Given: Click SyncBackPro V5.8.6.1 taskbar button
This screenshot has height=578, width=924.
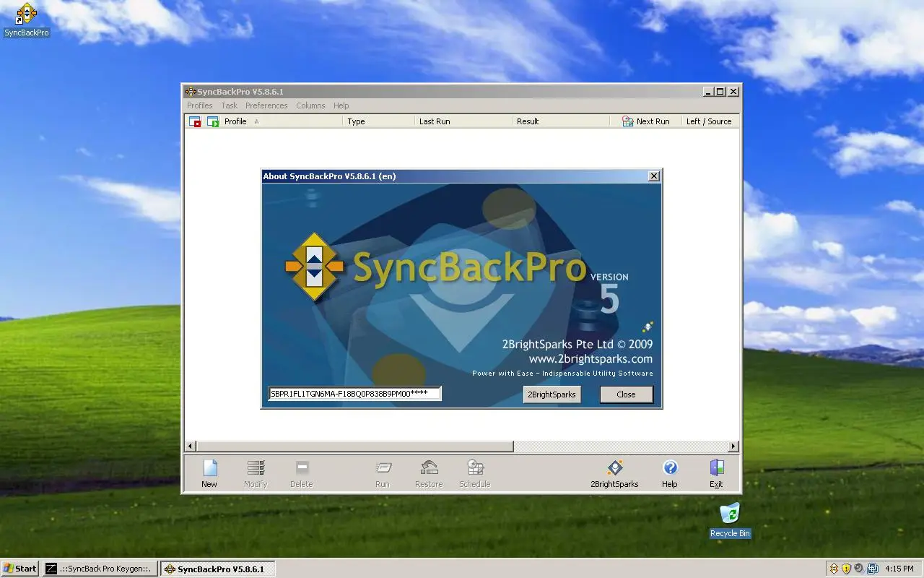Looking at the screenshot, I should [217, 569].
